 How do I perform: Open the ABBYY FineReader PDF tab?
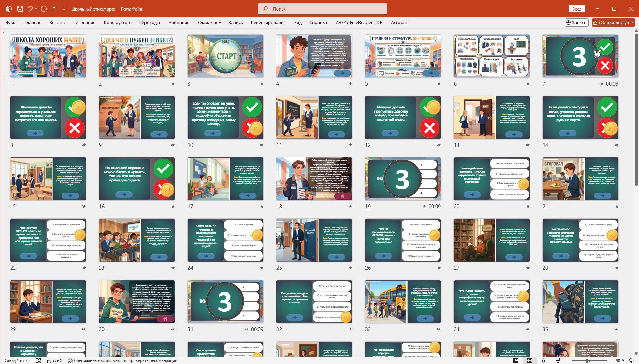[359, 22]
